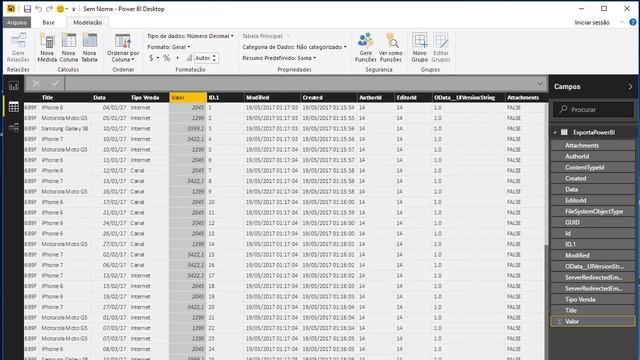Select Valor column header
The image size is (640, 360).
pos(188,98)
